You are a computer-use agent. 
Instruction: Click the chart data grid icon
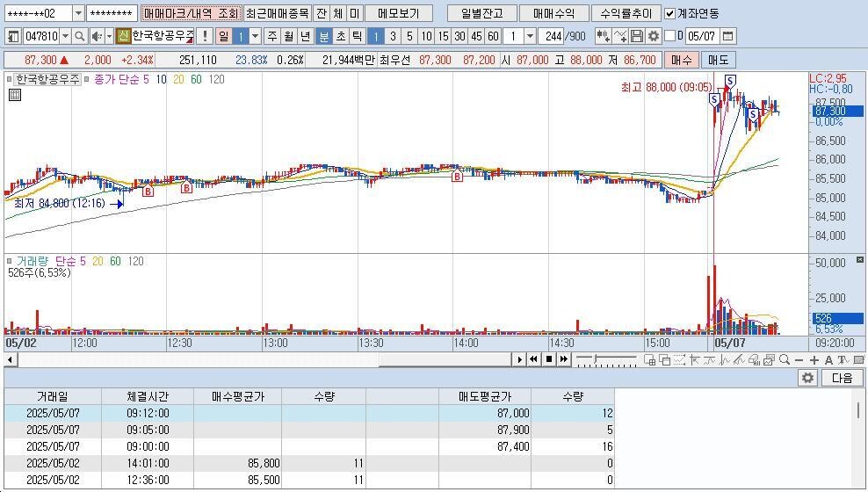pos(15,96)
